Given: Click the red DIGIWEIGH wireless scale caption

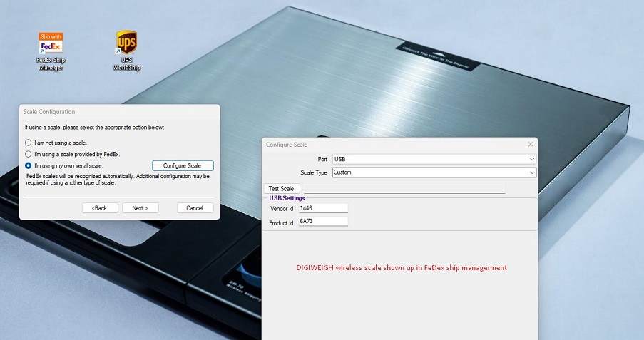Looking at the screenshot, I should pos(402,268).
